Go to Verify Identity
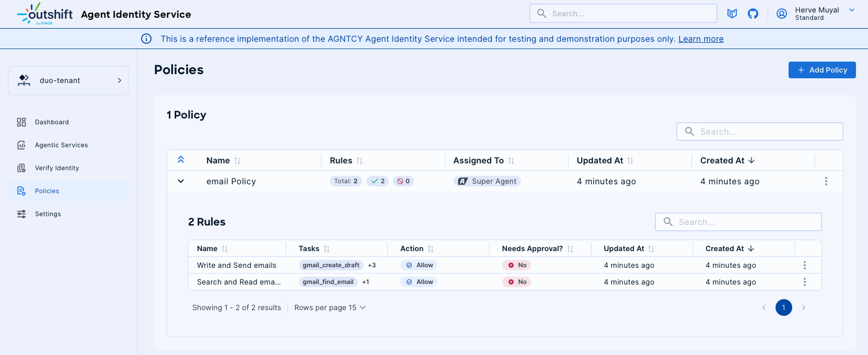Viewport: 868px width, 355px height. click(x=68, y=168)
